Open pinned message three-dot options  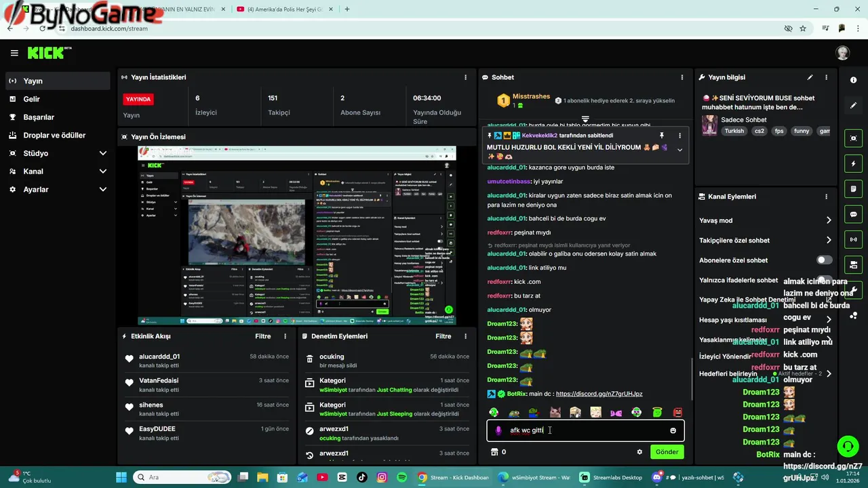(679, 136)
